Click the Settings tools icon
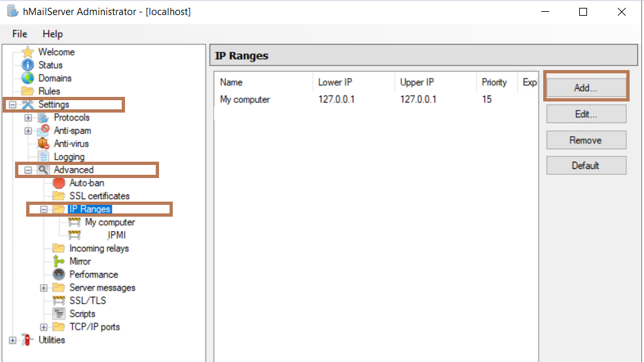644x362 pixels. (x=27, y=104)
